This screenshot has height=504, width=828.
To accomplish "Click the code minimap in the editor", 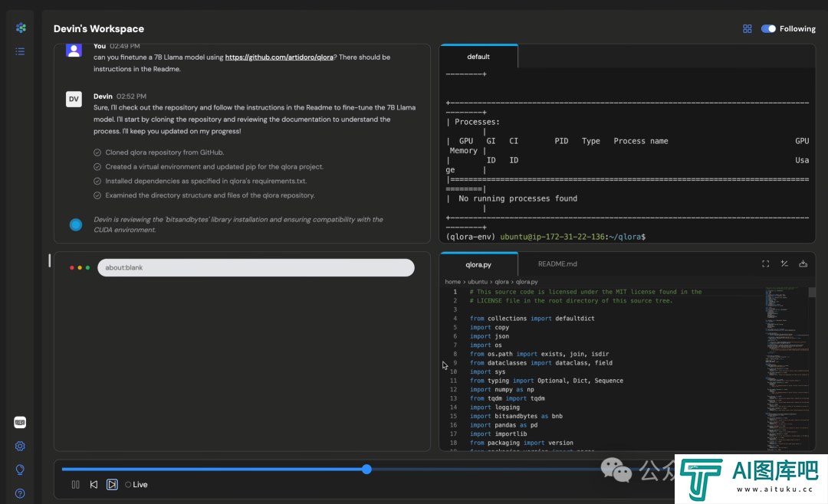I will pos(786,368).
